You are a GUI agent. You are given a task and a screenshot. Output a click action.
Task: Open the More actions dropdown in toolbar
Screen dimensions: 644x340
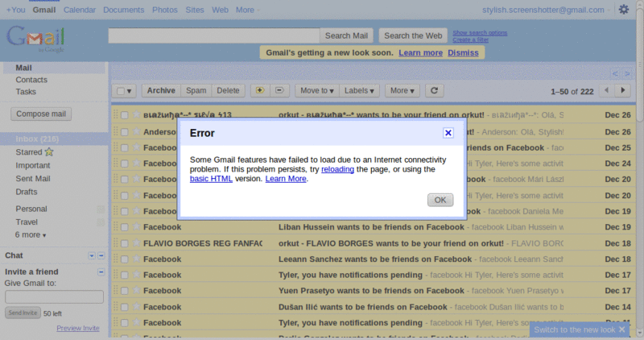click(x=402, y=90)
